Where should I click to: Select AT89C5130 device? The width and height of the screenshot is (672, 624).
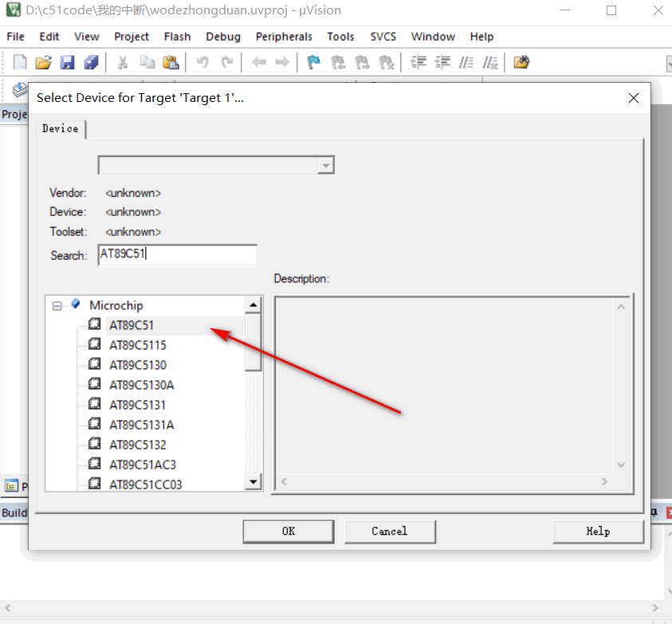pyautogui.click(x=138, y=365)
